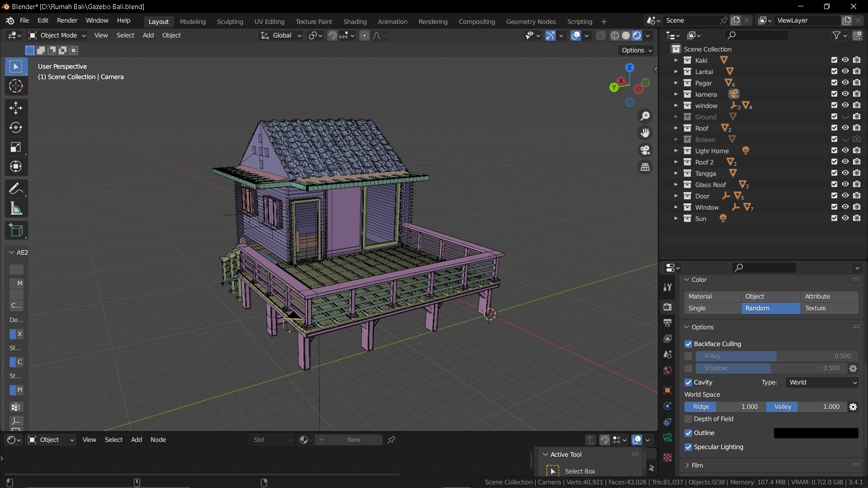This screenshot has width=868, height=488.
Task: Choose Object color mode
Action: (x=771, y=296)
